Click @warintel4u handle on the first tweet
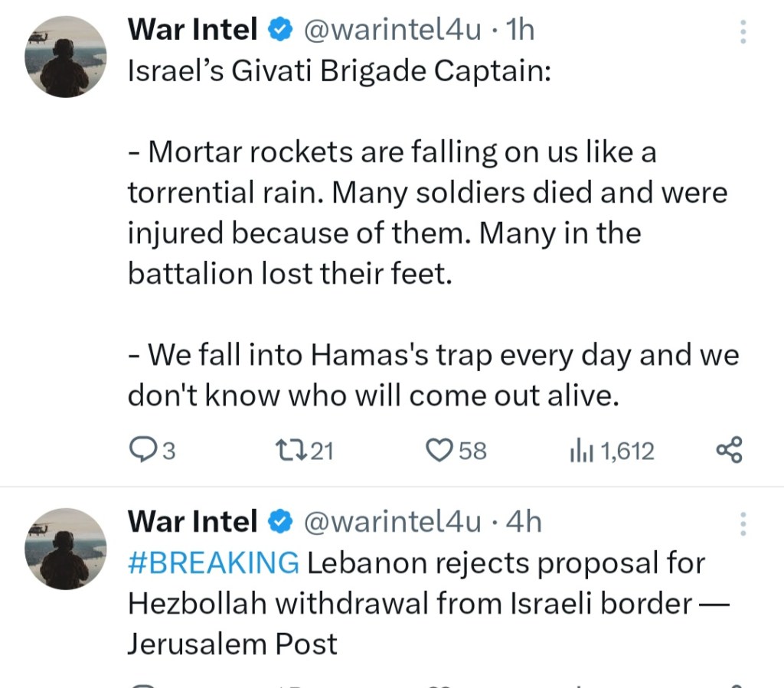 [393, 30]
